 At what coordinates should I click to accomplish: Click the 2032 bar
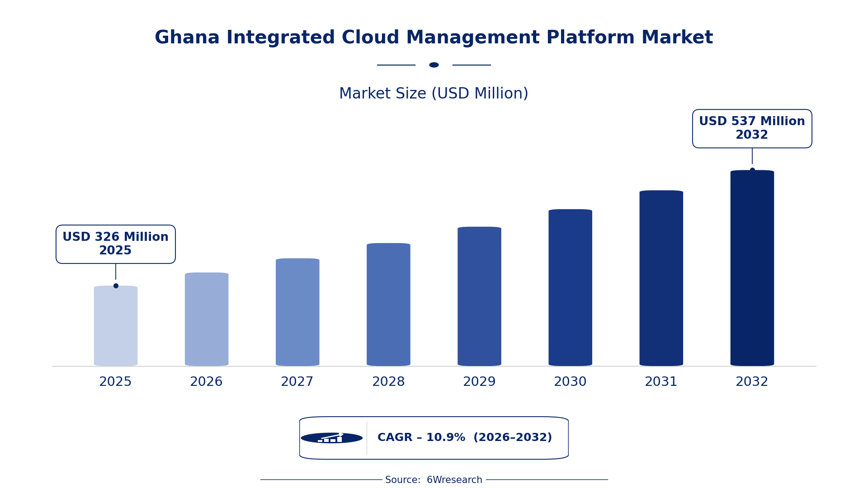[x=752, y=268]
